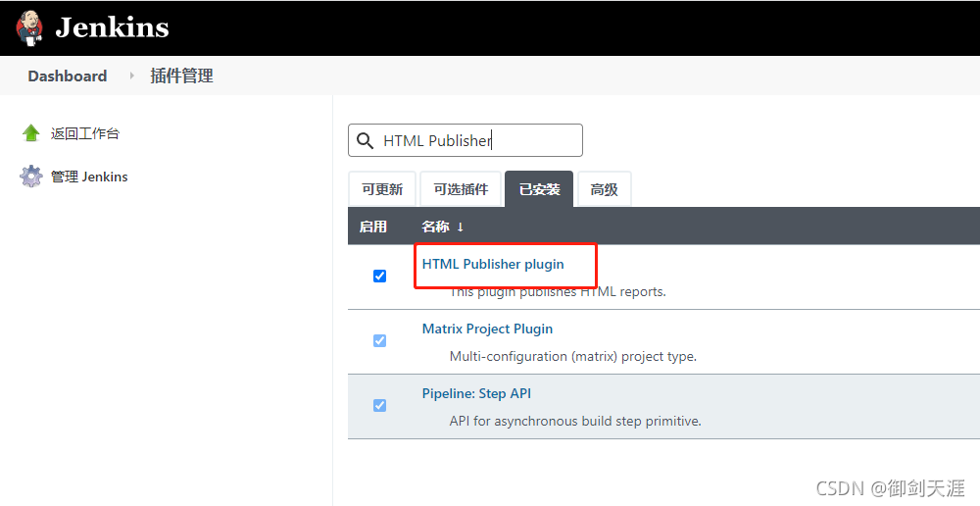Sort by the 启用 column header
This screenshot has height=506, width=980.
(x=373, y=227)
